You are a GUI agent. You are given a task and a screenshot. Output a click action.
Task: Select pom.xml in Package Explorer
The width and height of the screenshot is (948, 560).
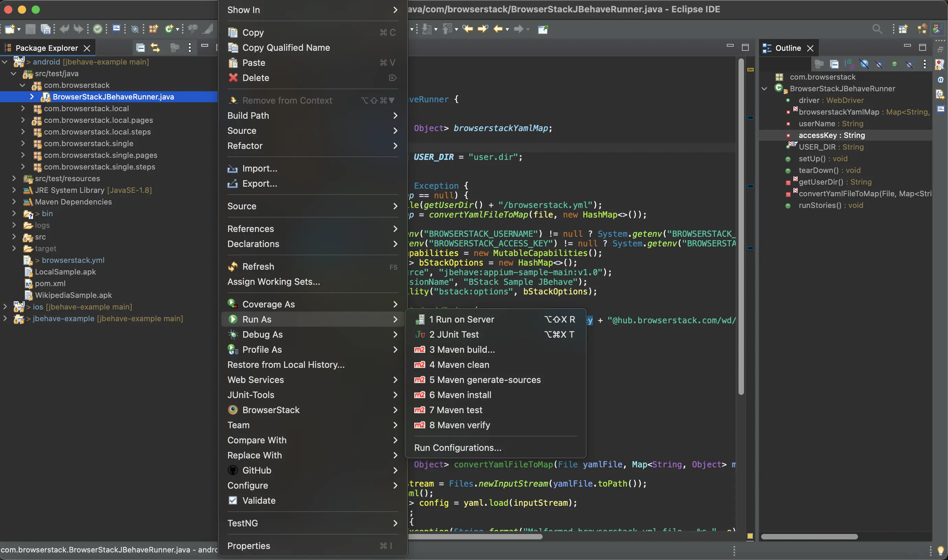pos(50,283)
